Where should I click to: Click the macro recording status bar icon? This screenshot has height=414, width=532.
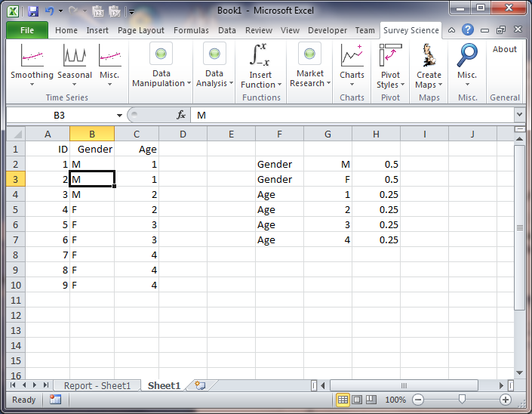55,400
